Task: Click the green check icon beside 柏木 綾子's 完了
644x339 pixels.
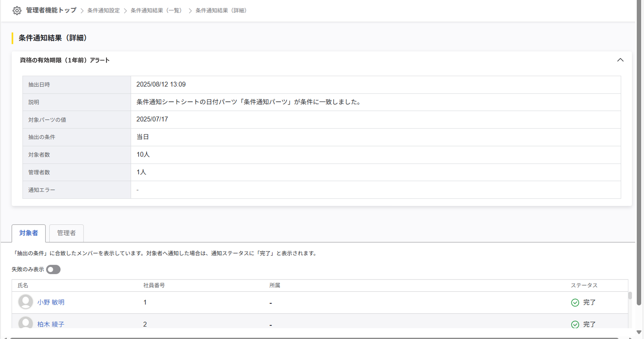Action: pyautogui.click(x=575, y=324)
